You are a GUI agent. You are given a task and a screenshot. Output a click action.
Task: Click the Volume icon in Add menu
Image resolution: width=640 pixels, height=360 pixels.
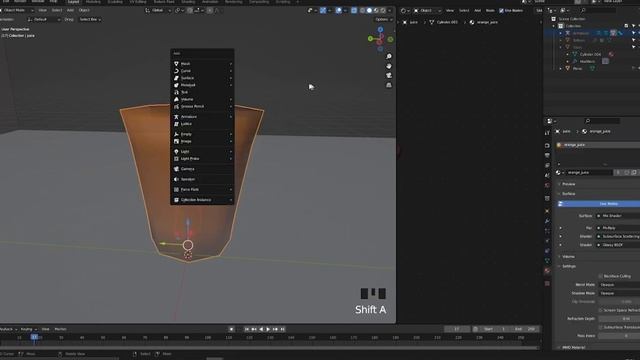pyautogui.click(x=176, y=99)
